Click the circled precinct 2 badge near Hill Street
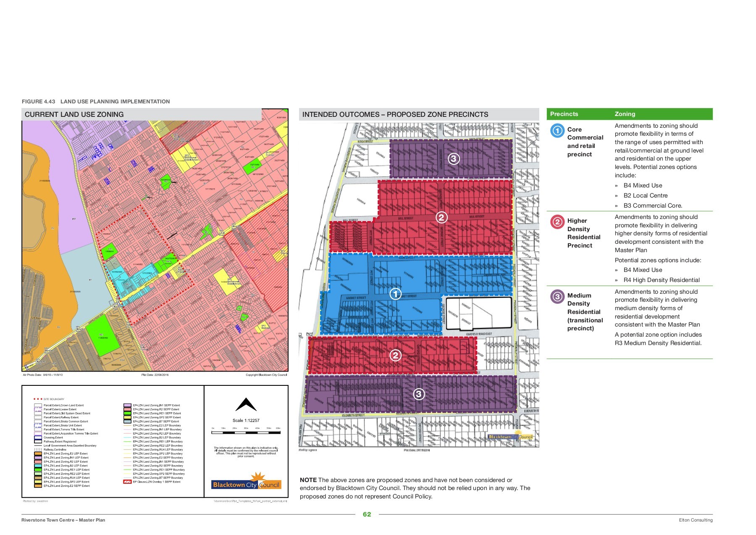Image resolution: width=756 pixels, height=535 pixels. [441, 218]
